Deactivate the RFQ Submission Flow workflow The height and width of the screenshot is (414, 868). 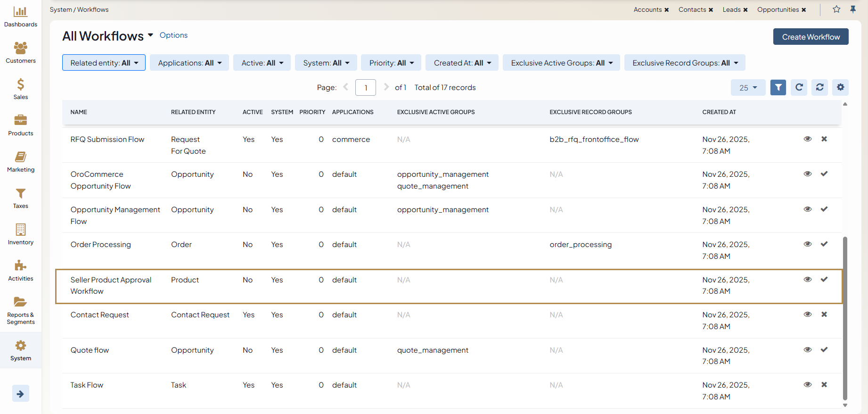click(824, 139)
